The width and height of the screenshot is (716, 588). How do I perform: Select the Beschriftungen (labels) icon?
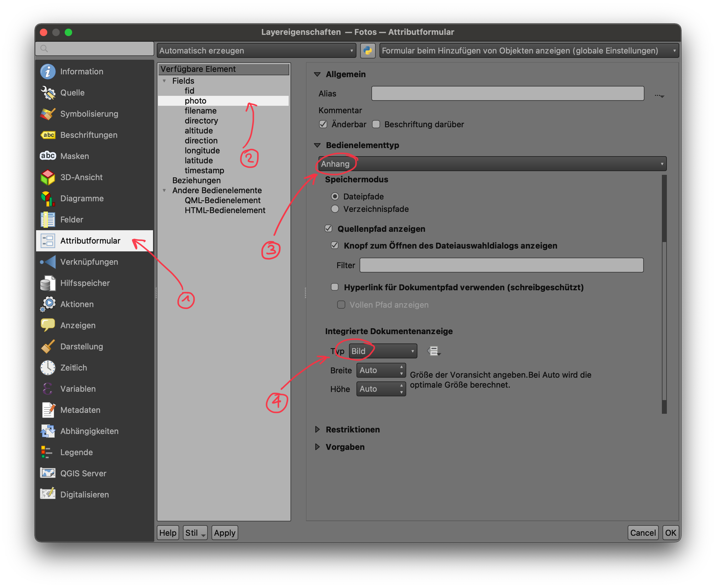pos(48,135)
